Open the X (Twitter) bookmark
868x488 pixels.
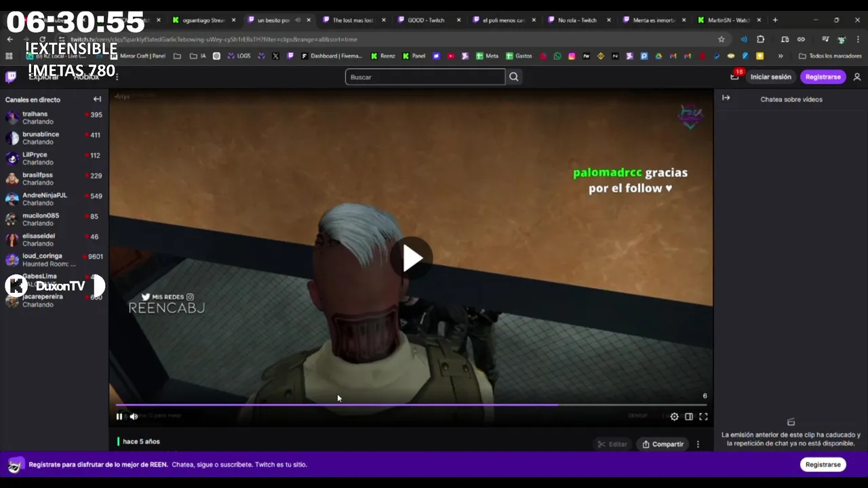point(275,56)
